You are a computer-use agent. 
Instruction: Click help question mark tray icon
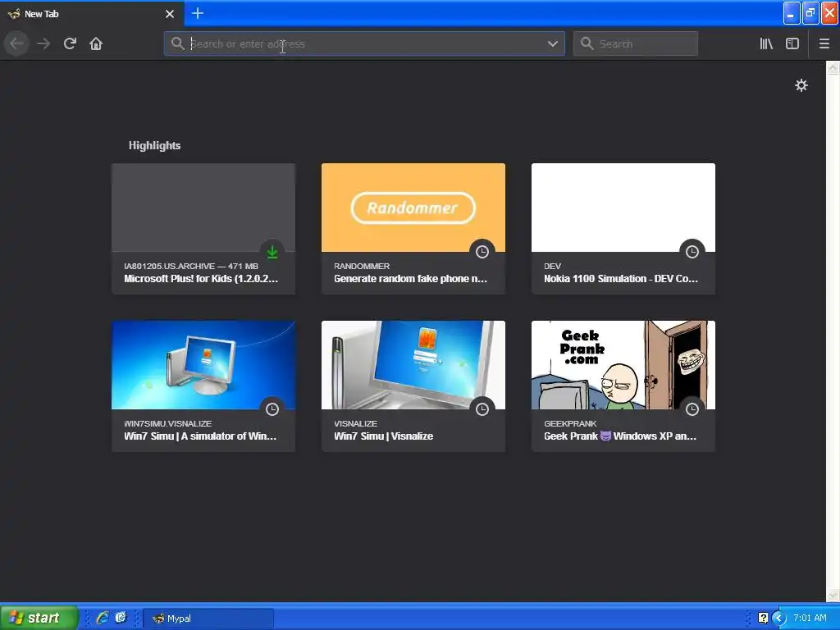click(x=763, y=619)
